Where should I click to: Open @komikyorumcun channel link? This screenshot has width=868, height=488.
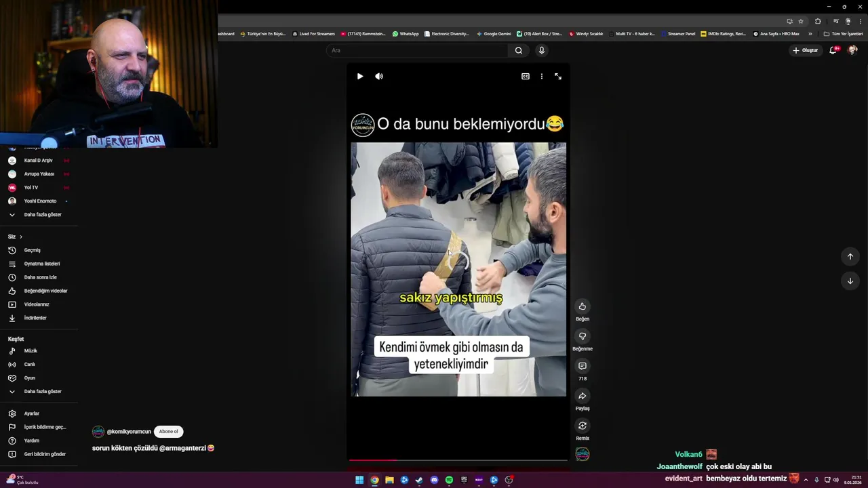click(128, 432)
